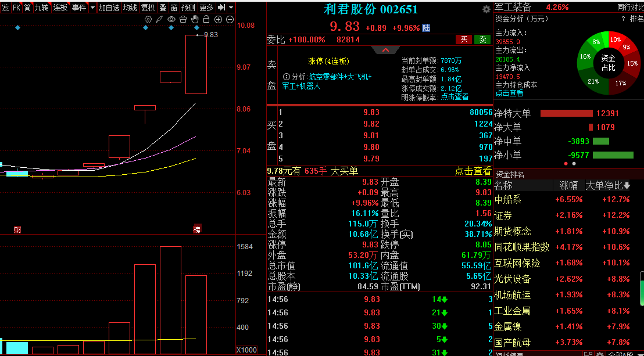Click the question mark help icon in 资金分析
Image resolution: width=644 pixels, height=356 pixels.
click(x=624, y=19)
